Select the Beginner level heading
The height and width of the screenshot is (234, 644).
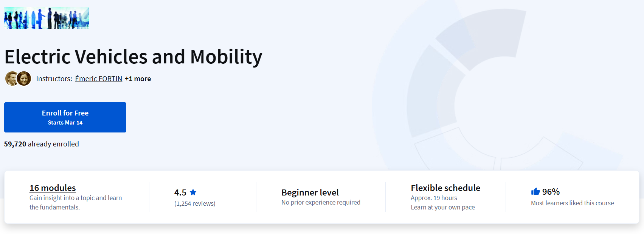click(x=310, y=192)
